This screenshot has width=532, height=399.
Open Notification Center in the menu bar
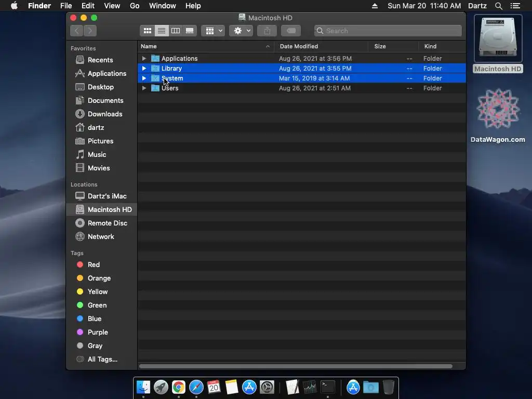(515, 6)
